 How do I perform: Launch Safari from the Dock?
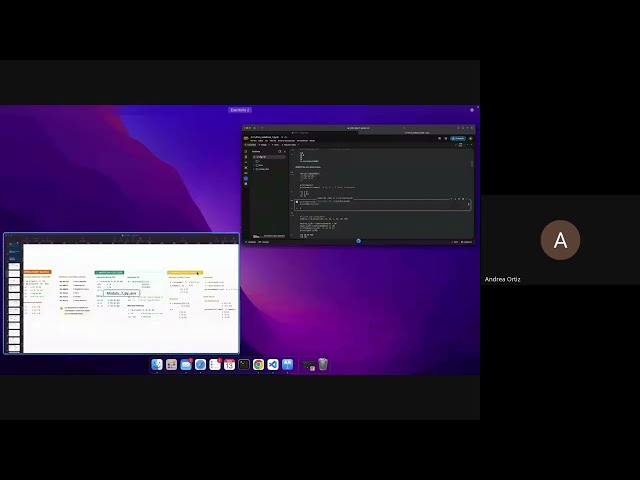tap(200, 364)
